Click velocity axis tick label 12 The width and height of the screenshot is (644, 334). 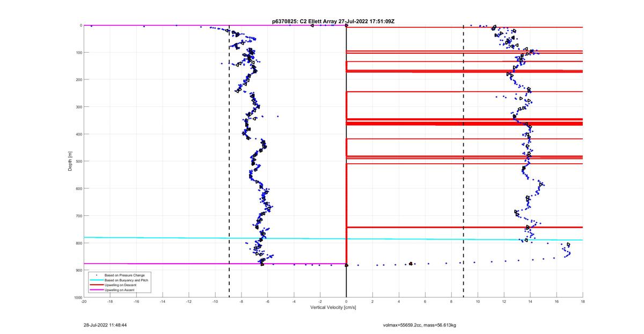(x=504, y=302)
